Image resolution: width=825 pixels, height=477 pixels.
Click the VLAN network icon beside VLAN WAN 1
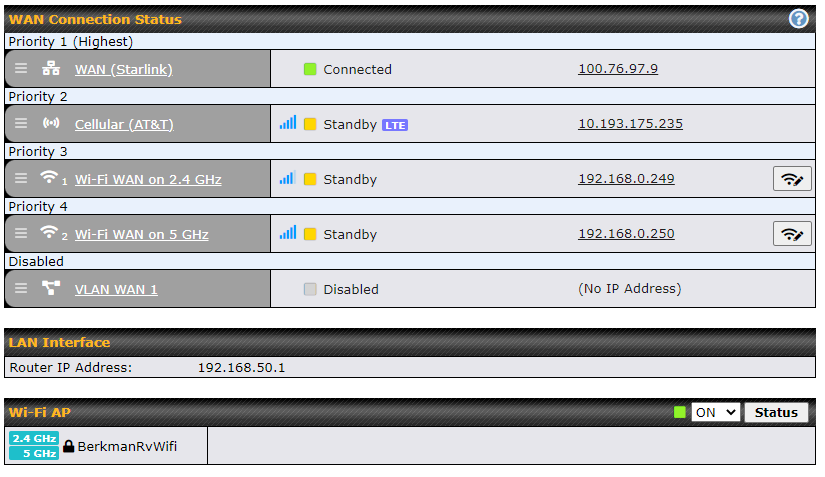pos(51,288)
